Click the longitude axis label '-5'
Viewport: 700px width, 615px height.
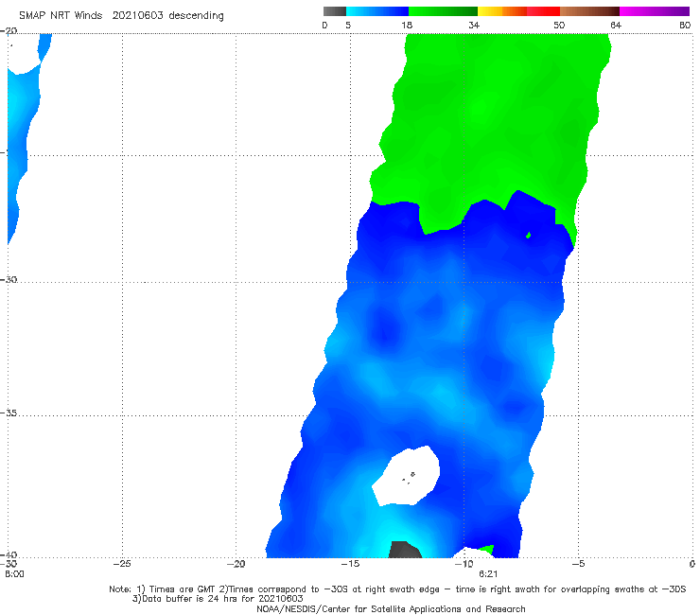coord(578,564)
